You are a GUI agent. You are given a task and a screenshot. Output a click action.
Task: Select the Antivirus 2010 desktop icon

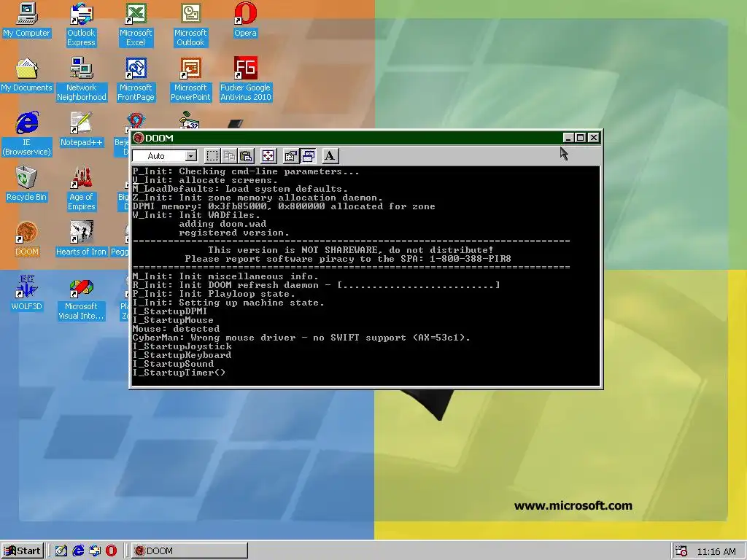point(245,79)
